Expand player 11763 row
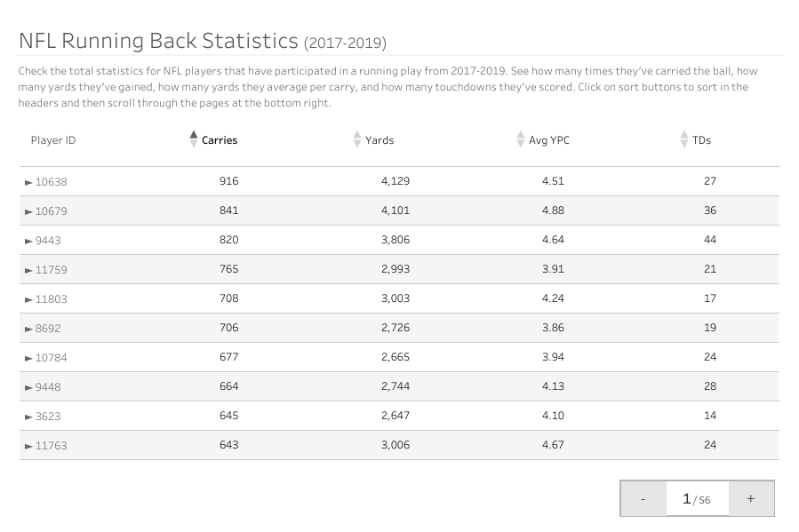 (28, 446)
